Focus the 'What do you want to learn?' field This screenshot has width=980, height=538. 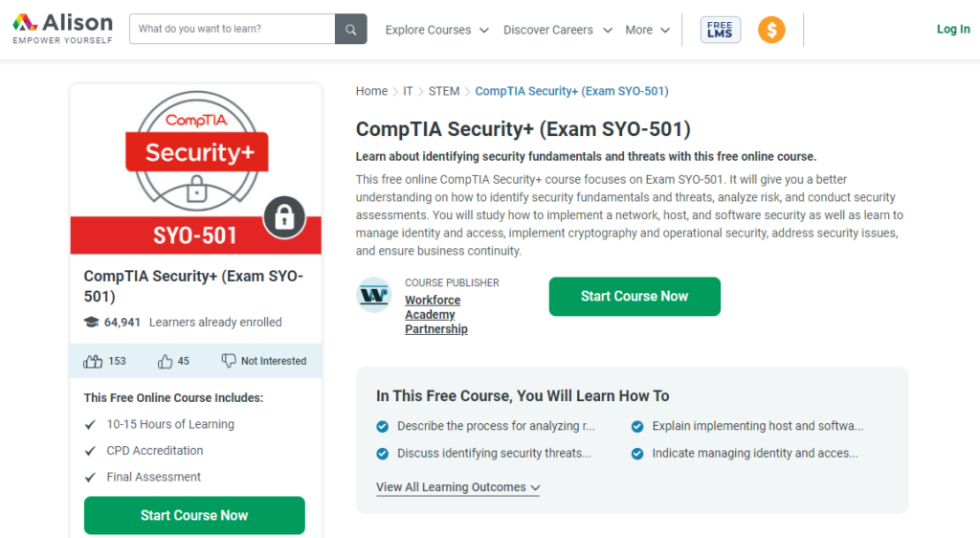click(233, 30)
